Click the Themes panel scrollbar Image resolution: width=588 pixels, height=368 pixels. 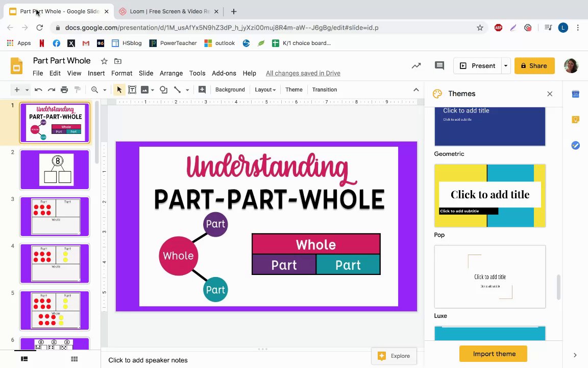pyautogui.click(x=558, y=287)
